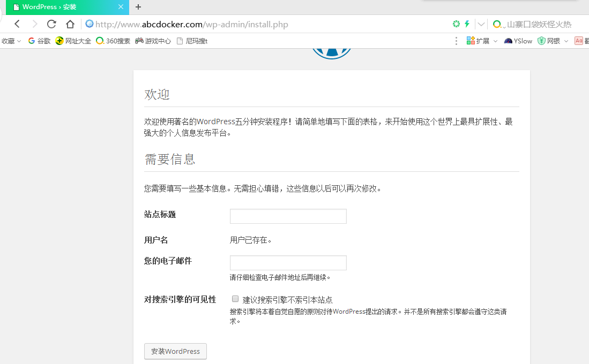
Task: Open the 扩展 extensions button
Action: pos(478,41)
